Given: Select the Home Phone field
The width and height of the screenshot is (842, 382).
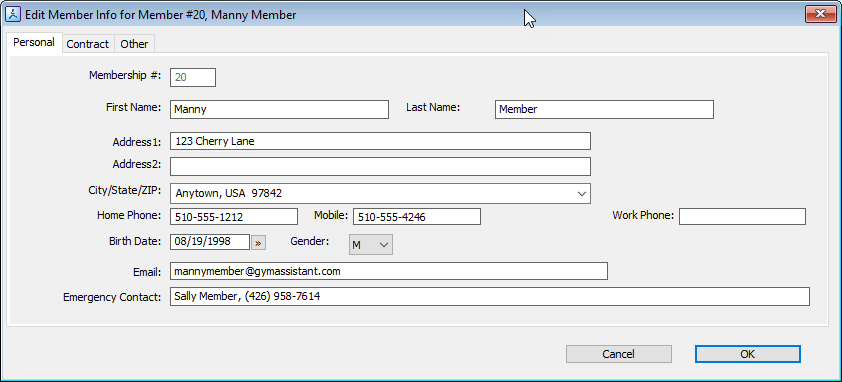Looking at the screenshot, I should pyautogui.click(x=234, y=217).
